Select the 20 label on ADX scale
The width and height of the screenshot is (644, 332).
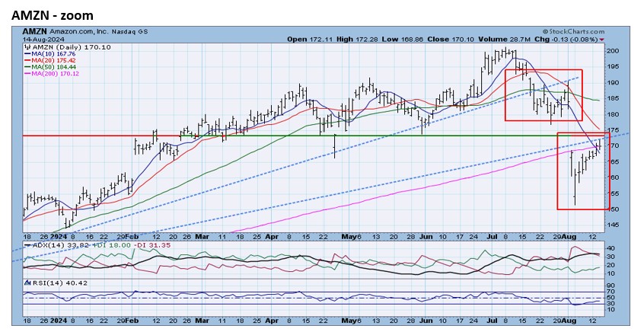pos(611,265)
